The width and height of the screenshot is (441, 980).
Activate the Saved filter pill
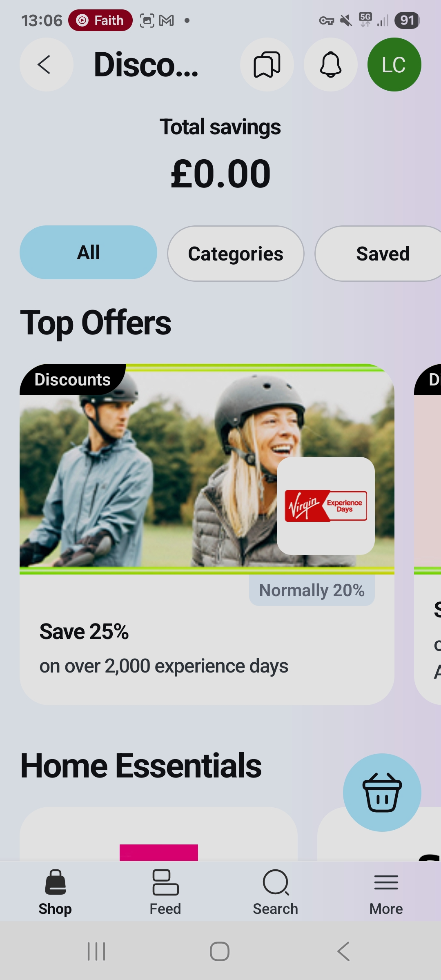(383, 253)
